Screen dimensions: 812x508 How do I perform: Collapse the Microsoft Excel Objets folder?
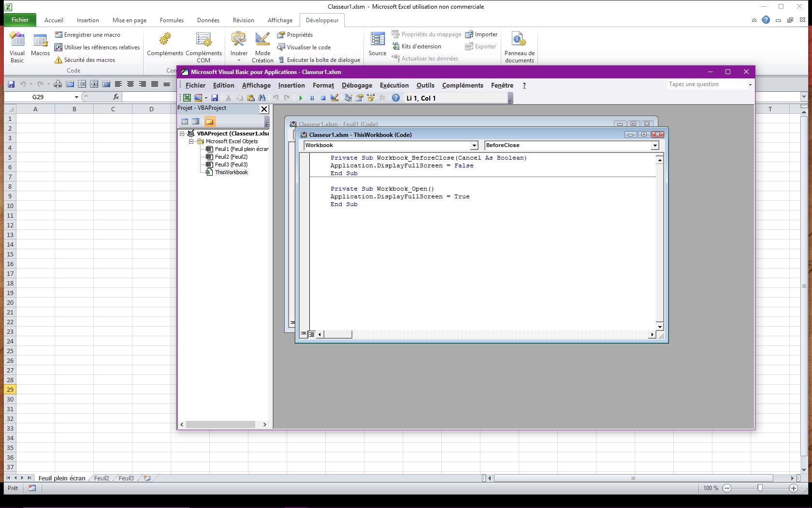tap(191, 141)
